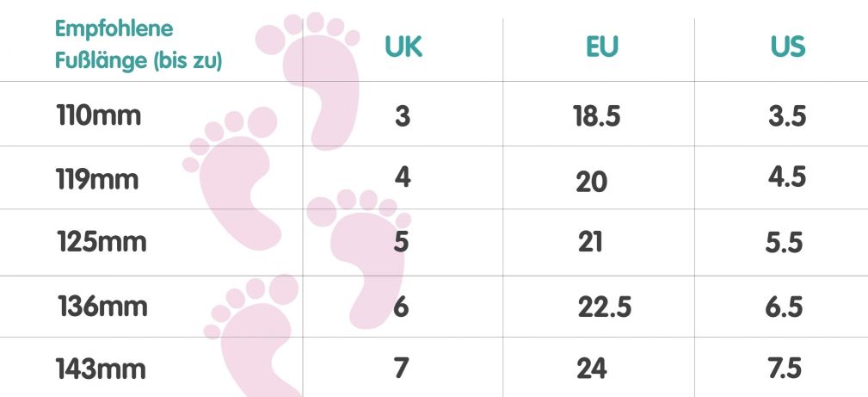Select the 136mm foot length cell
868x397 pixels.
(x=102, y=307)
